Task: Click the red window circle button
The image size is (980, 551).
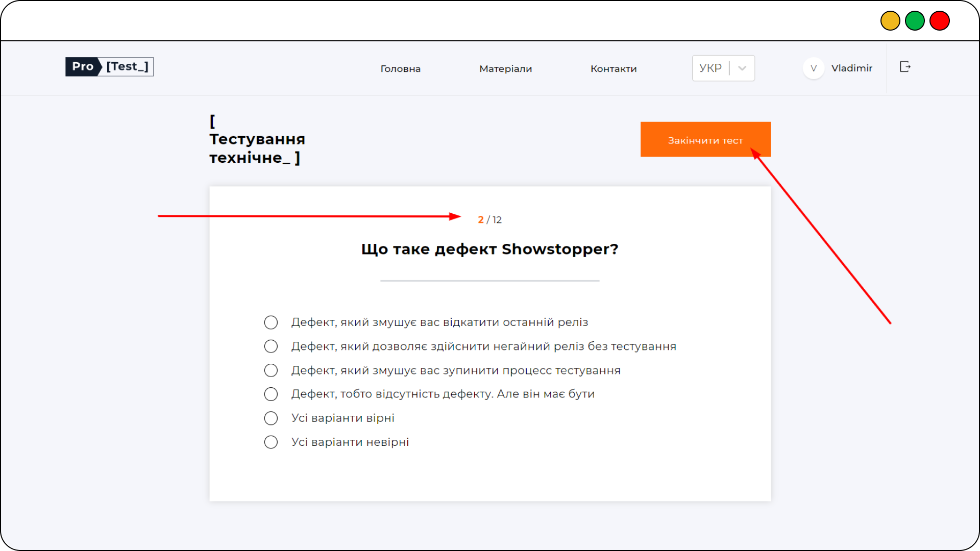Action: click(939, 21)
